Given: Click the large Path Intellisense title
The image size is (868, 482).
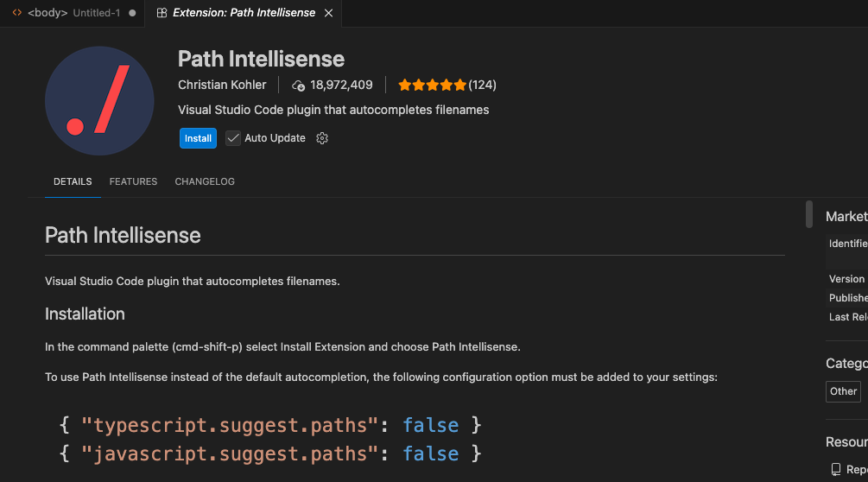Looking at the screenshot, I should 262,59.
